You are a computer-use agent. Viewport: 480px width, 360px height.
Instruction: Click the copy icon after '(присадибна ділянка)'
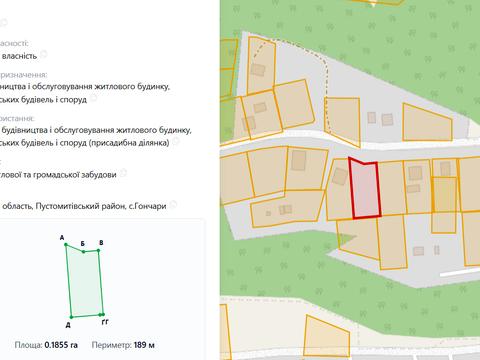pos(176,141)
